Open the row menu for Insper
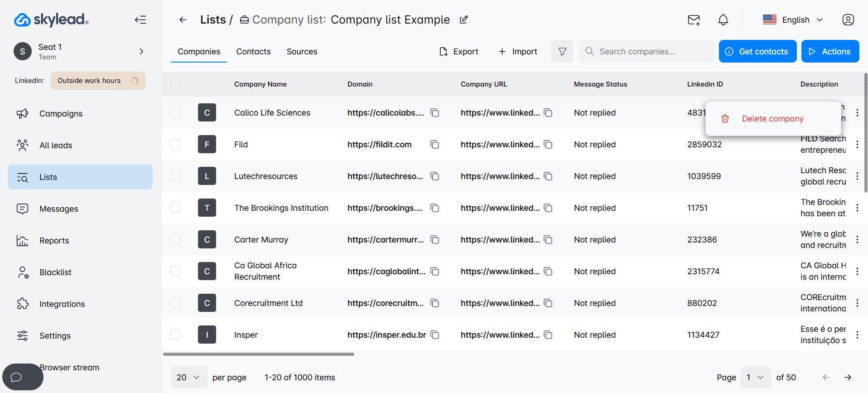Viewport: 868px width, 393px height. (x=857, y=335)
